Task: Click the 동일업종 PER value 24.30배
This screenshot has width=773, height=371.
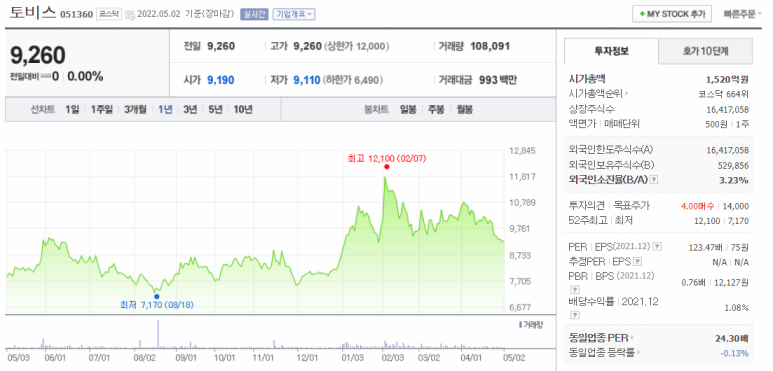Action: click(x=732, y=338)
